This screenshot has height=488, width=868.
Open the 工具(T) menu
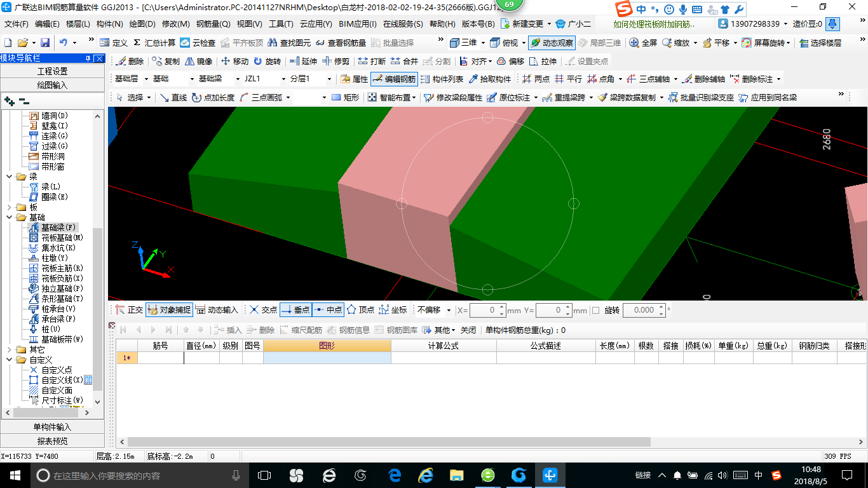(281, 24)
